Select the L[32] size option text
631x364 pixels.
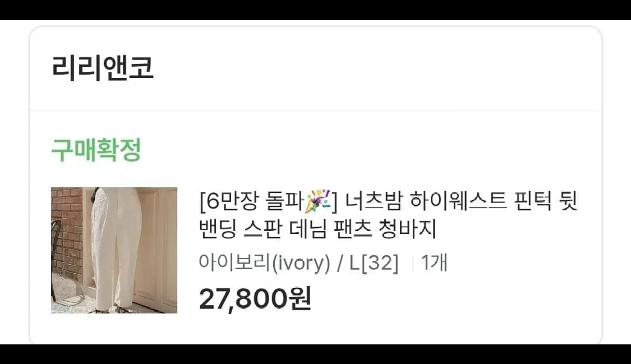pyautogui.click(x=374, y=263)
